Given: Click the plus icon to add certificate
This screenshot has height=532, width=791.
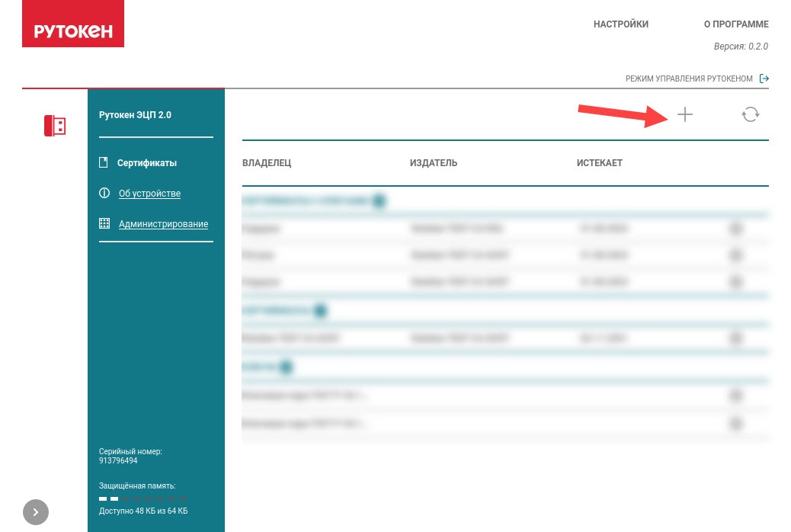Looking at the screenshot, I should click(684, 114).
